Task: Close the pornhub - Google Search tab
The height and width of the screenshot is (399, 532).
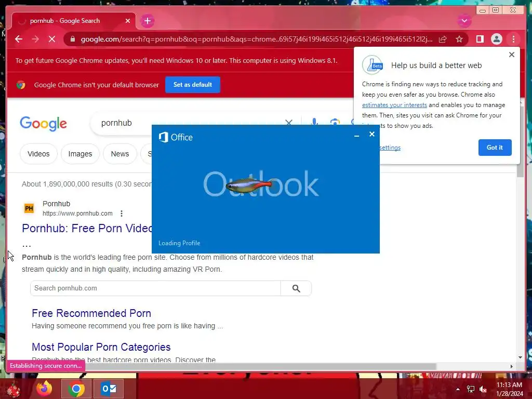Action: click(128, 21)
